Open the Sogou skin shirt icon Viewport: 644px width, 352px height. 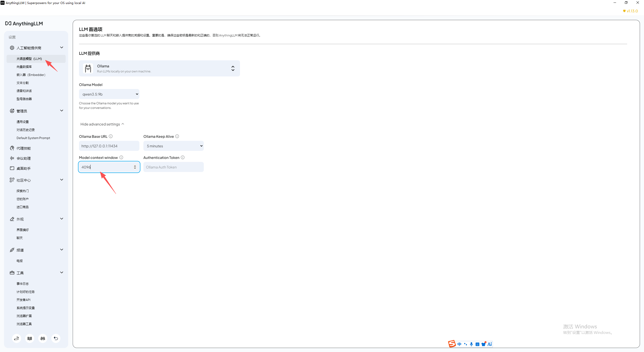[484, 344]
